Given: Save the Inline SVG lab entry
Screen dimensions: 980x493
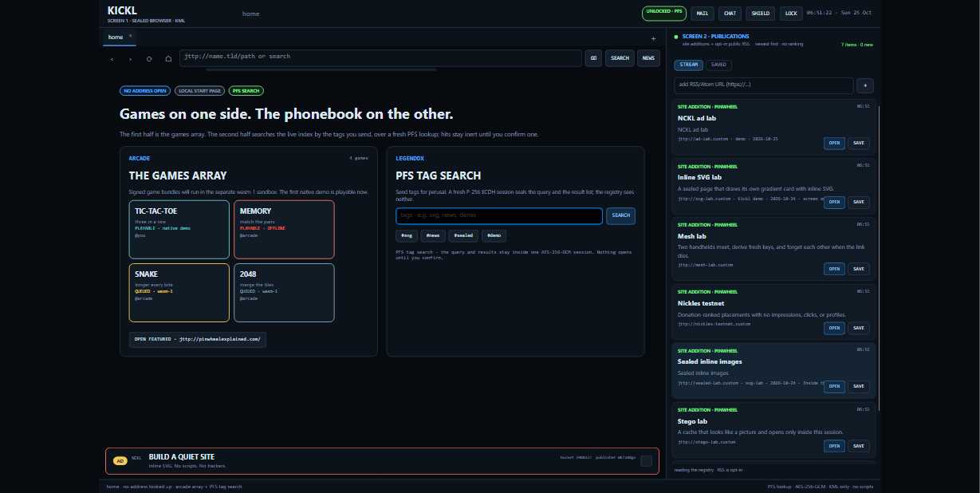Looking at the screenshot, I should 859,203.
